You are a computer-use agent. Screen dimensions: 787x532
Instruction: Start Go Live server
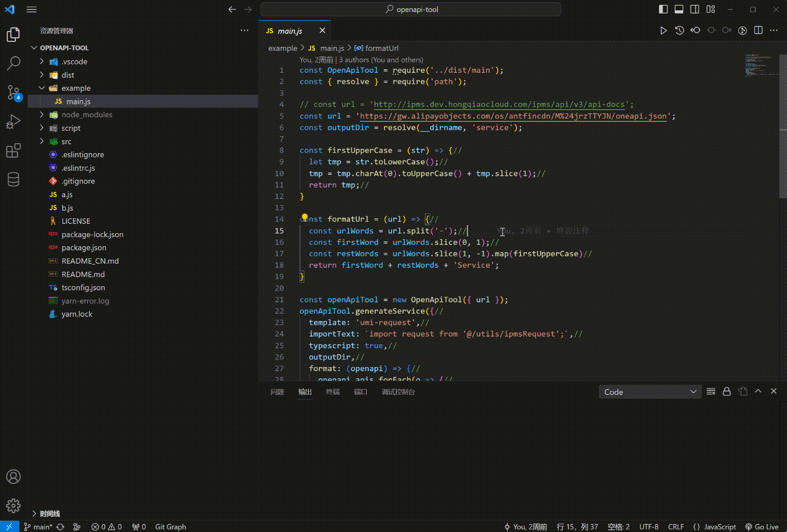tap(762, 527)
